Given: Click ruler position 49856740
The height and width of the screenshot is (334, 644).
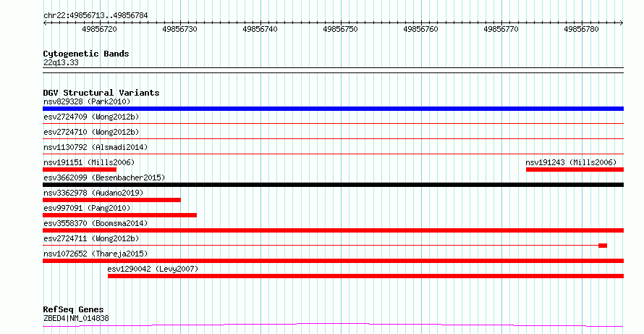Looking at the screenshot, I should (260, 29).
